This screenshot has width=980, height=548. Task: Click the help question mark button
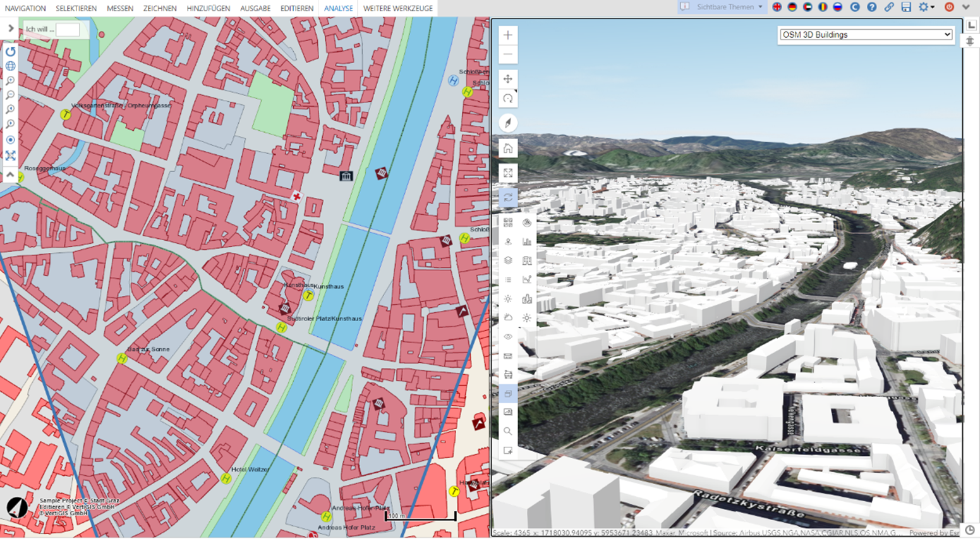click(x=871, y=8)
